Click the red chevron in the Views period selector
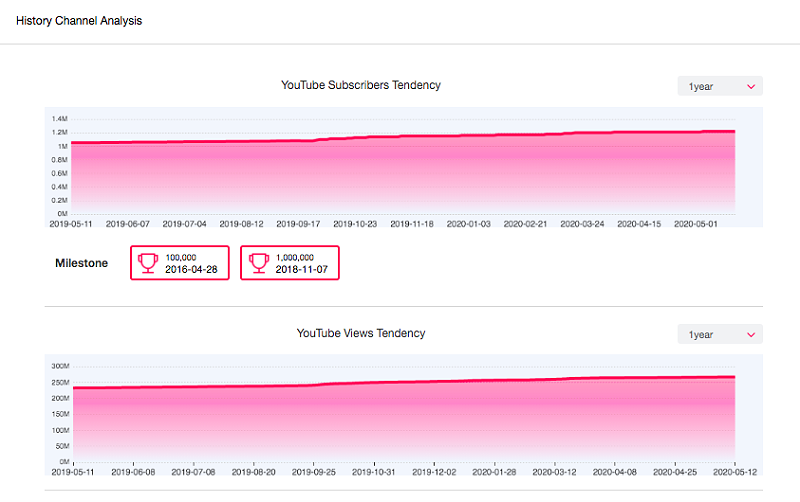Viewport: 800px width, 502px height. pyautogui.click(x=751, y=335)
